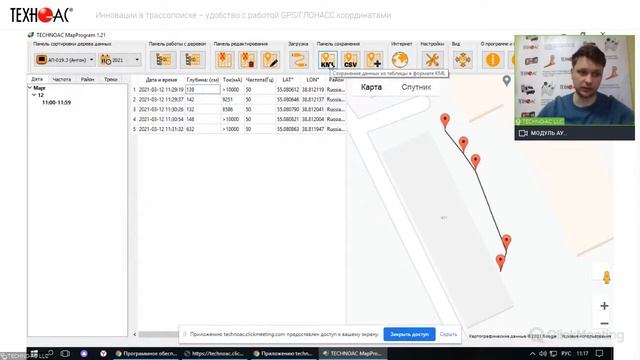640x360 pixels.
Task: Click the View arrows icon
Action: pos(463,60)
